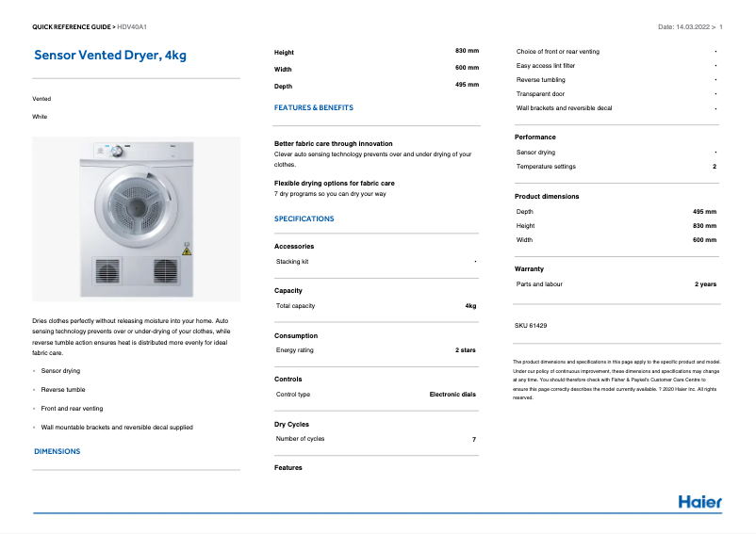Select the Sensor Vented Dryer, 4kg title
This screenshot has width=756, height=534.
110,56
